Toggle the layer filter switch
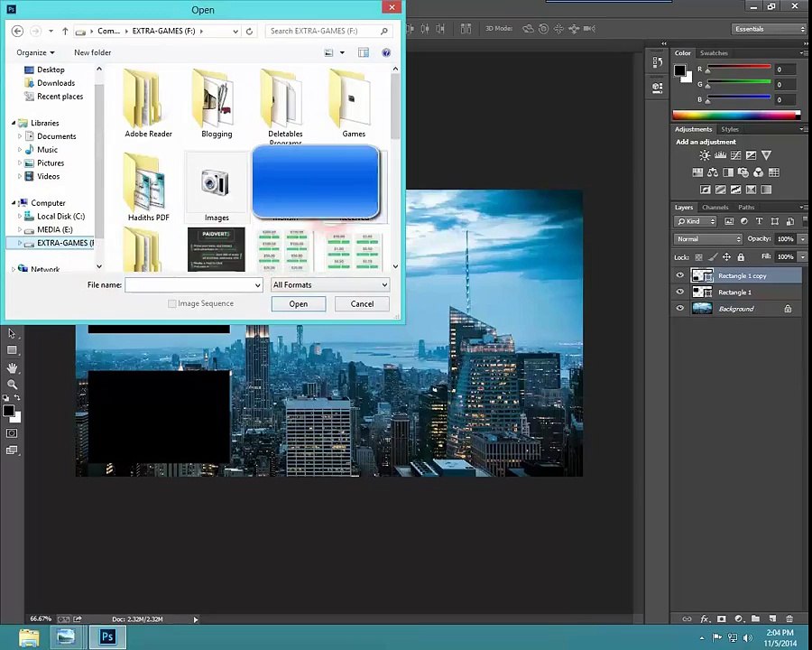The image size is (812, 650). pyautogui.click(x=804, y=221)
